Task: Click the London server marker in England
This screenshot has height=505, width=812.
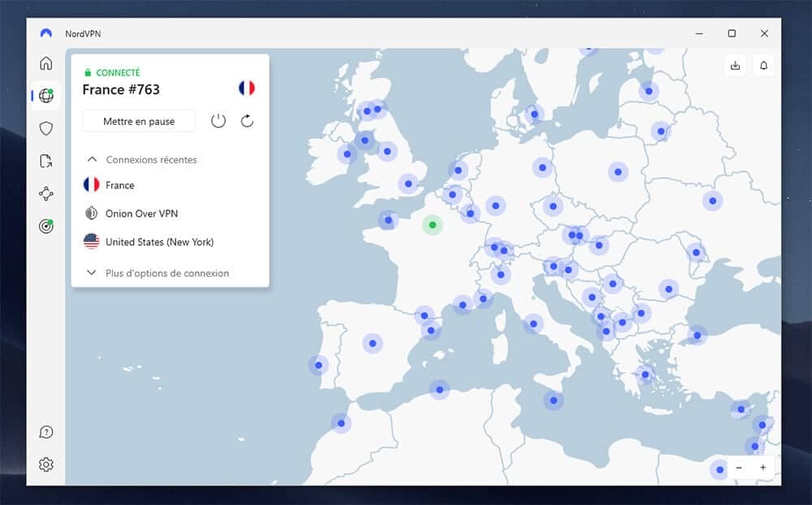Action: [408, 183]
